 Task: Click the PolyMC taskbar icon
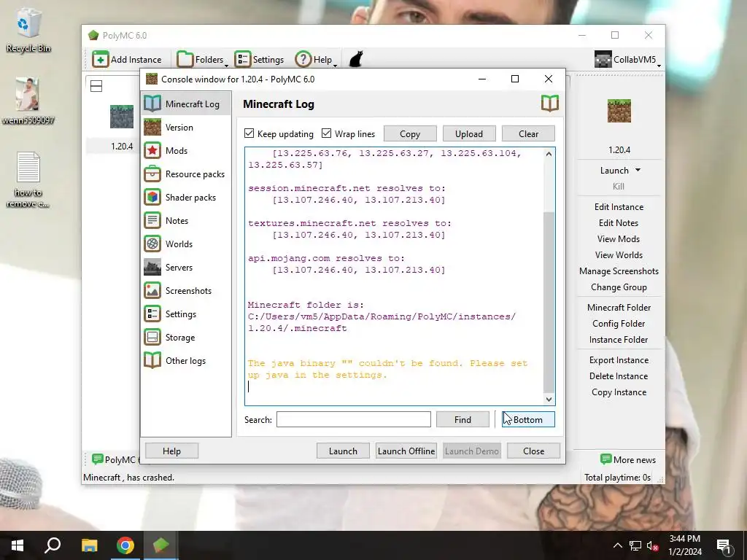coord(161,545)
